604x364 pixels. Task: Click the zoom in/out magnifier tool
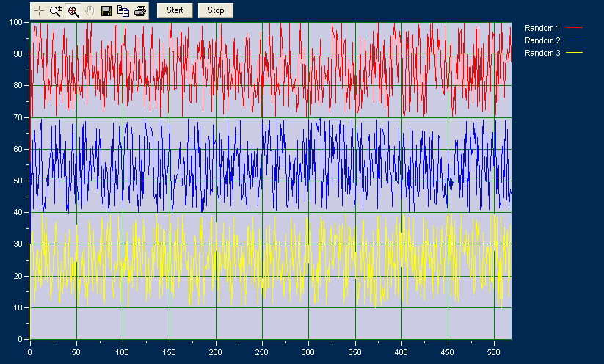pyautogui.click(x=56, y=11)
